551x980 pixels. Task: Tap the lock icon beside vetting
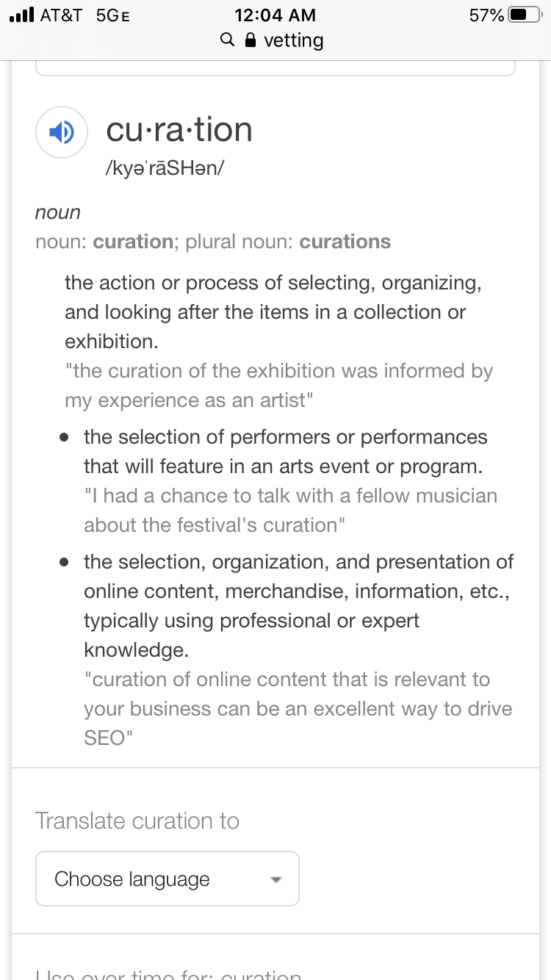click(x=251, y=40)
